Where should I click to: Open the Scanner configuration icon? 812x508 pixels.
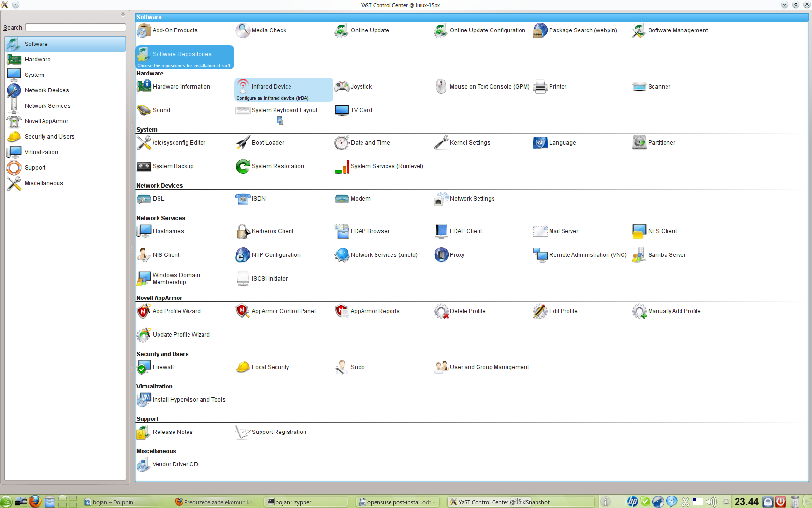click(x=639, y=87)
